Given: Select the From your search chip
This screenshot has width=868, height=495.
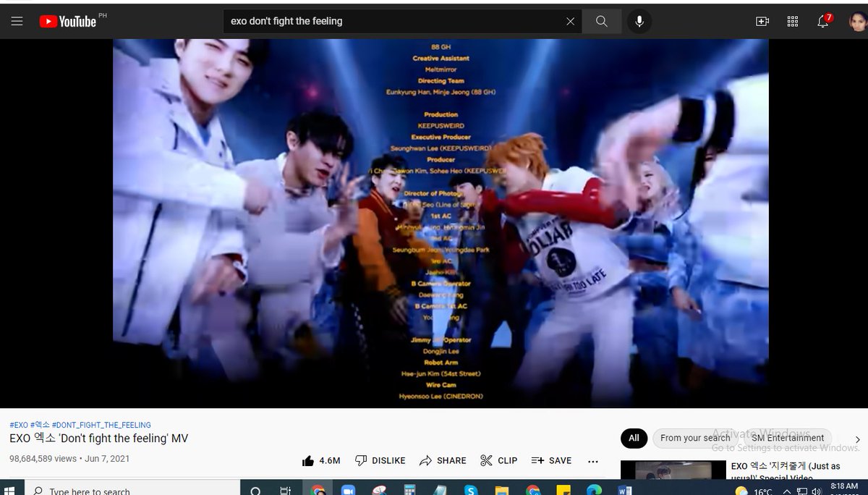Looking at the screenshot, I should click(x=695, y=438).
